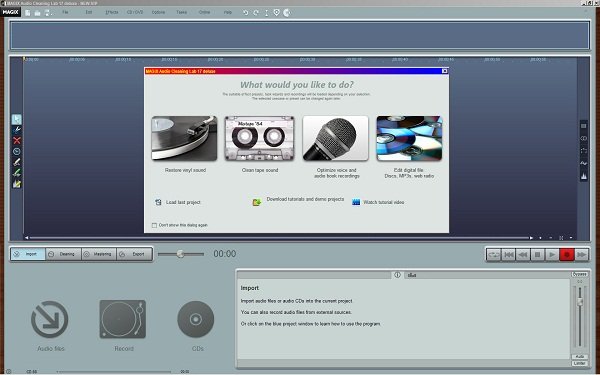Click the Redo arrow icon
600x375 pixels.
click(256, 13)
